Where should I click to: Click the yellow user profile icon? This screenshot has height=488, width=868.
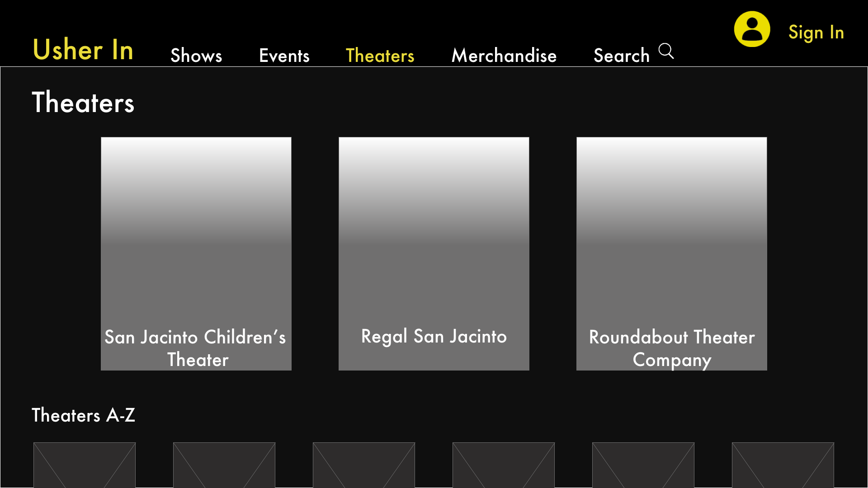[752, 29]
